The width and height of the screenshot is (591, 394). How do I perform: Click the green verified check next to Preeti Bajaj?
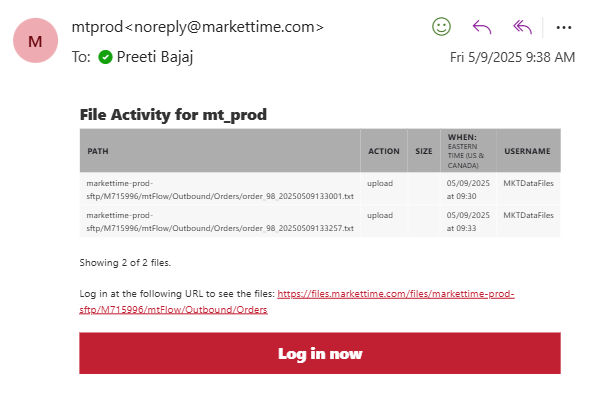tap(105, 57)
